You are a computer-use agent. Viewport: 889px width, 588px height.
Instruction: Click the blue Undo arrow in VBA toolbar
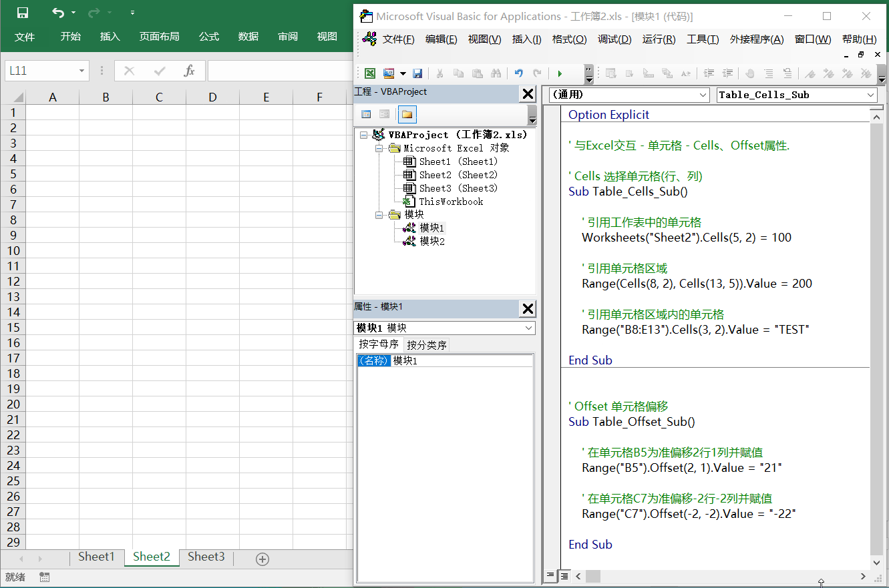518,73
